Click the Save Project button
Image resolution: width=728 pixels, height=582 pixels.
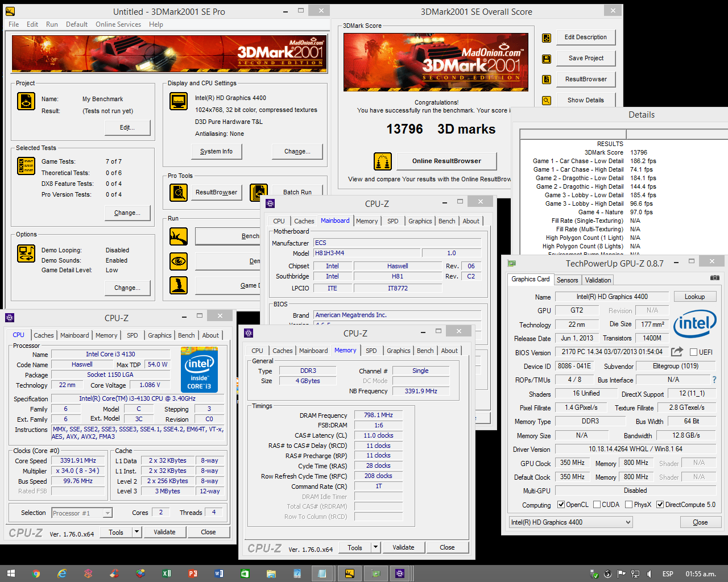(586, 59)
